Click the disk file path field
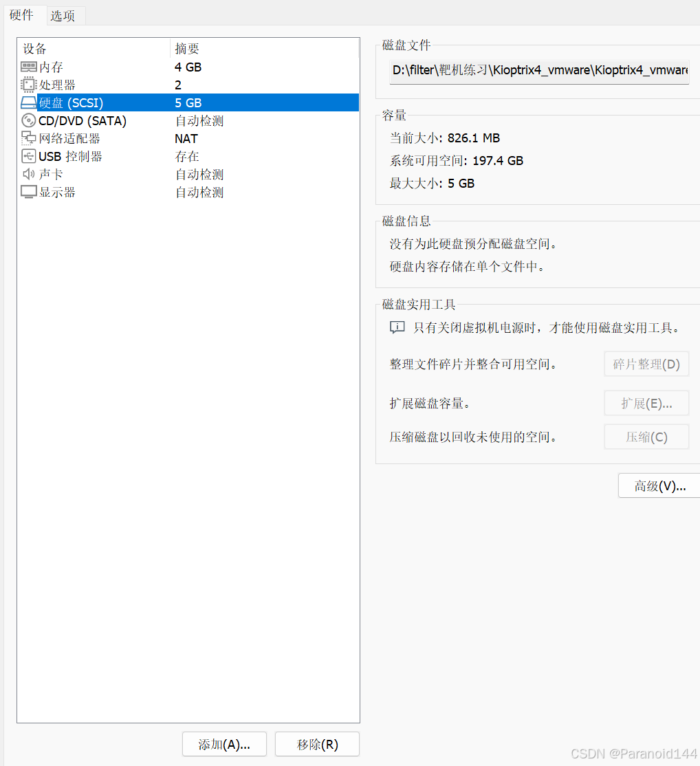Image resolution: width=700 pixels, height=766 pixels. 539,72
